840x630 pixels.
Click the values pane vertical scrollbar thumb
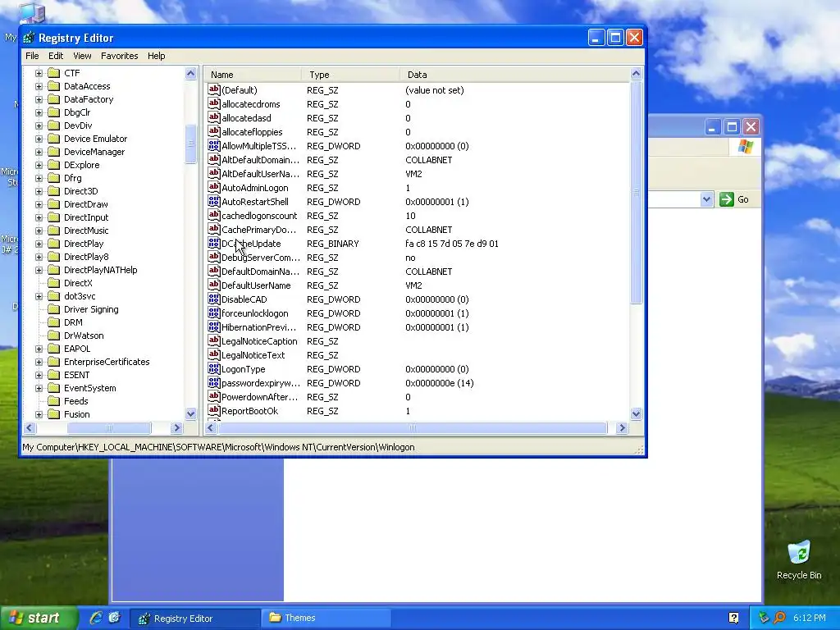(636, 193)
